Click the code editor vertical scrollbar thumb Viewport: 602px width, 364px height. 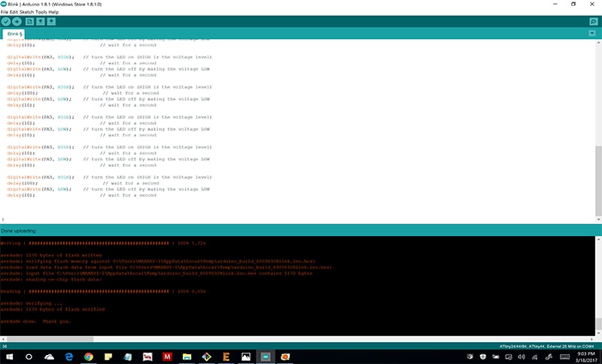[598, 180]
